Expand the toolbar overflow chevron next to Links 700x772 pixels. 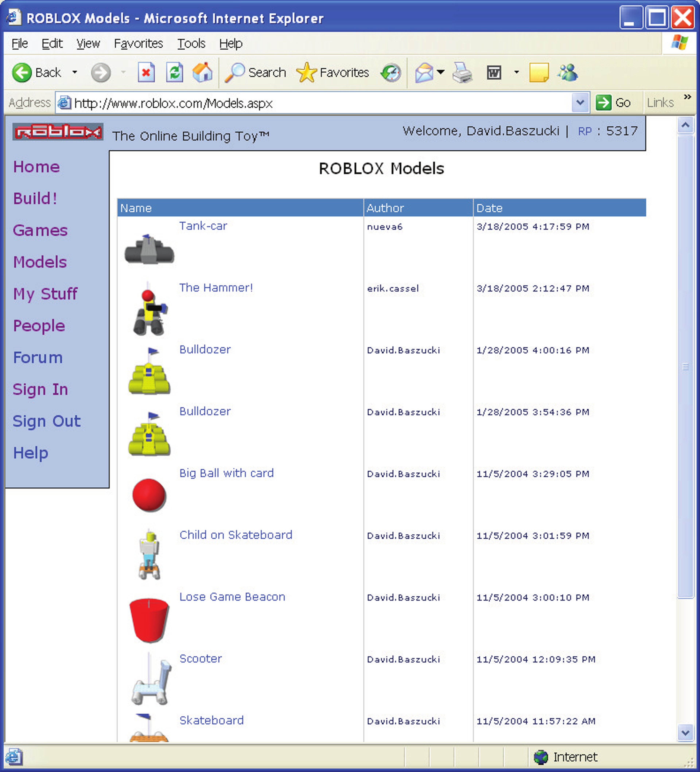pyautogui.click(x=687, y=97)
